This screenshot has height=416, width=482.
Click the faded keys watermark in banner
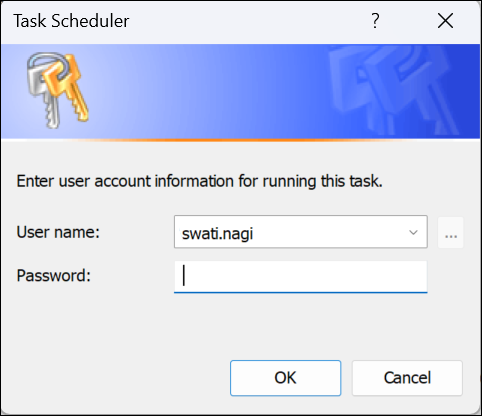[x=392, y=90]
